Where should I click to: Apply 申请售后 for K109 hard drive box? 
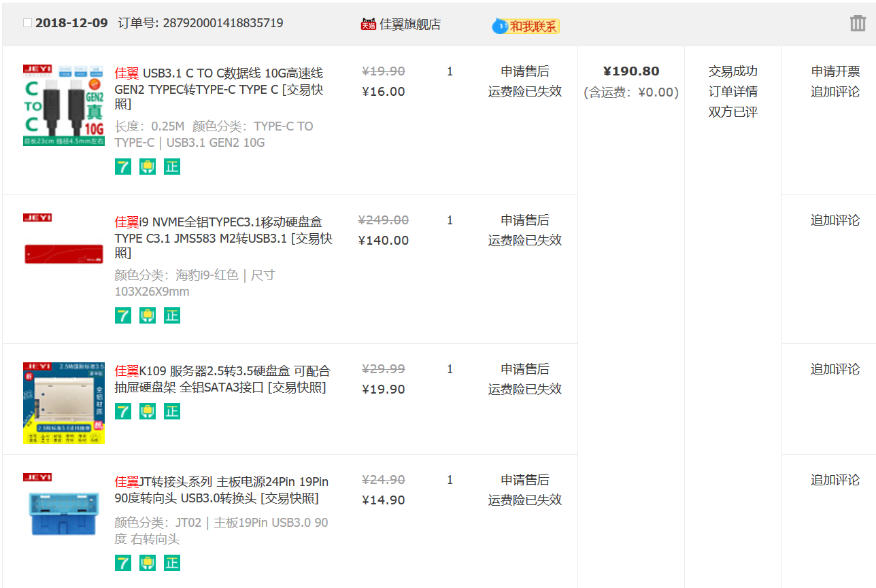[525, 369]
